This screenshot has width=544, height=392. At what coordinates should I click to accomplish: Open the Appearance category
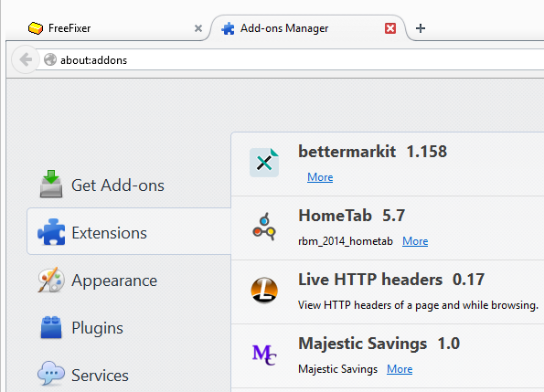tap(129, 280)
